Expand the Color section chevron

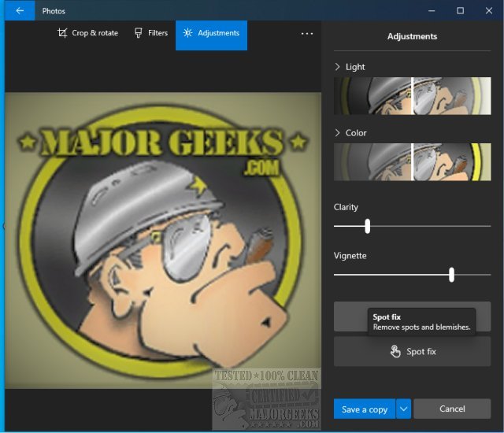point(338,133)
